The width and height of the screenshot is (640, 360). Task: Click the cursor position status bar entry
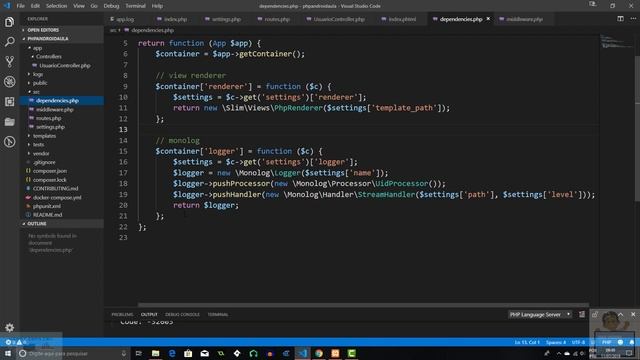pos(527,342)
